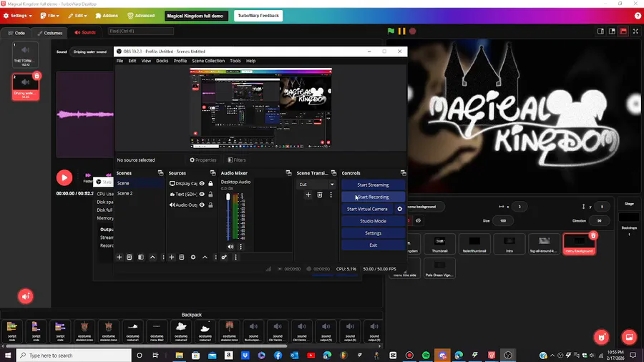Open scene filters icon in Scenes dock
Viewport: 644px width, 362px height.
click(141, 258)
